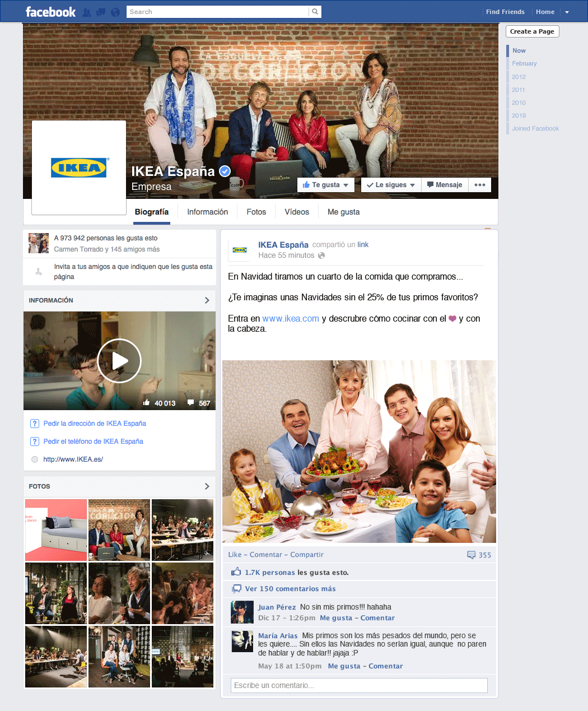This screenshot has height=711, width=588.
Task: Click the facebook logo in top bar
Action: pos(50,12)
